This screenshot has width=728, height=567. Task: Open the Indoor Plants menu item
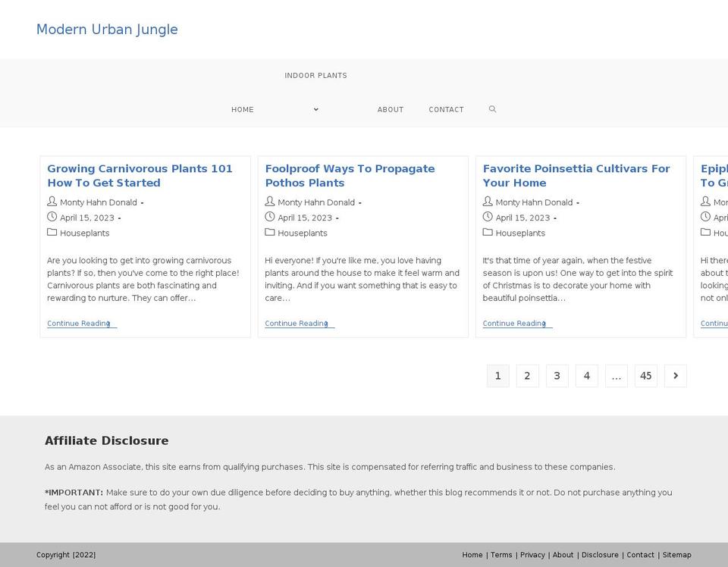(x=315, y=76)
